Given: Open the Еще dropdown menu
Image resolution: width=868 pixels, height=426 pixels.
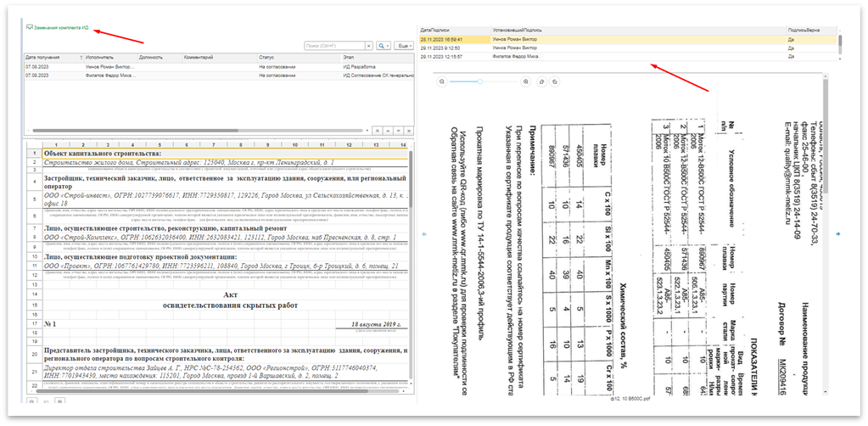Looking at the screenshot, I should tap(401, 44).
